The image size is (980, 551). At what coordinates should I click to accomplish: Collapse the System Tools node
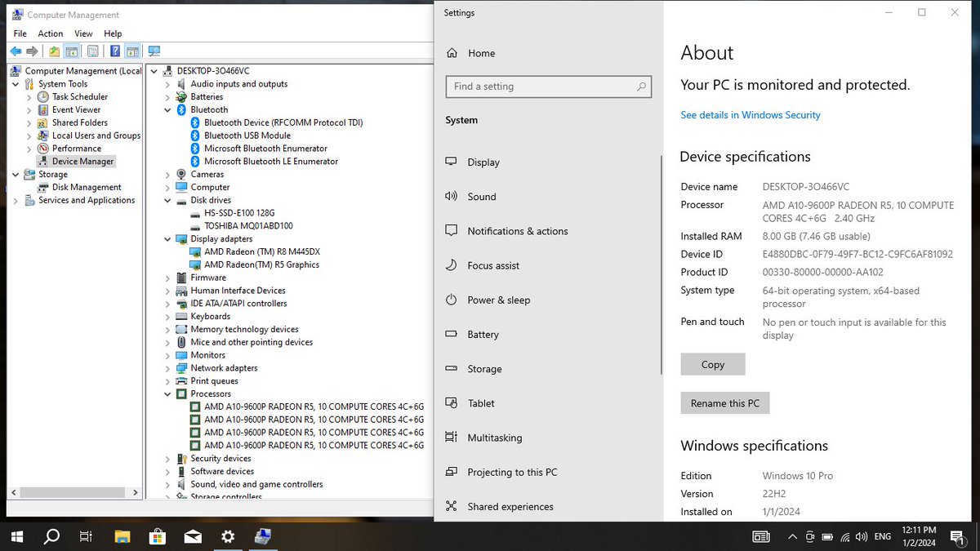tap(16, 84)
